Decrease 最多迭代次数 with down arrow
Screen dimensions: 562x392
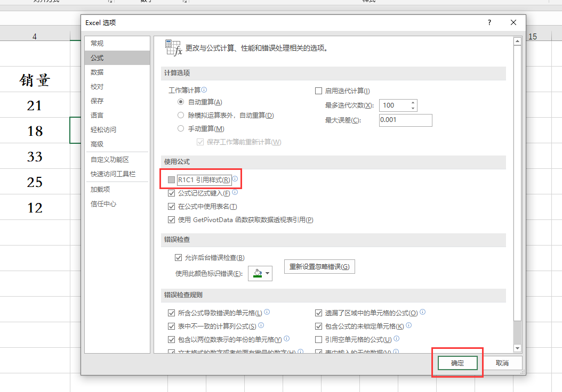[413, 108]
